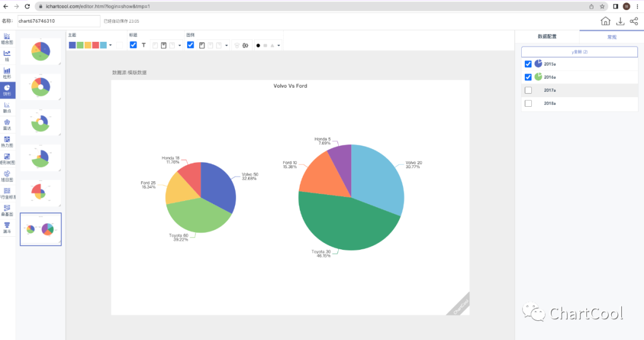Click the chart title Volvo Vs Ford
Image resolution: width=644 pixels, height=340 pixels.
point(290,86)
